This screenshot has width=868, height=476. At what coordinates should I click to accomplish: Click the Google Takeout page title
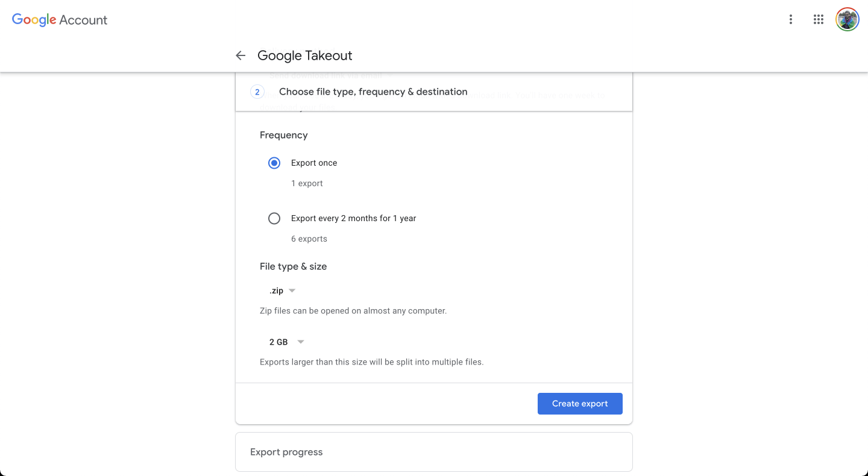point(304,55)
